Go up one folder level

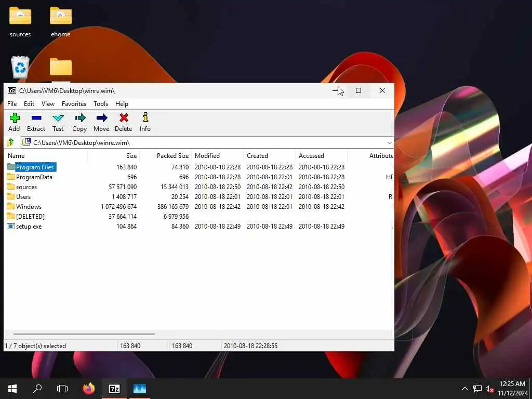(x=10, y=142)
